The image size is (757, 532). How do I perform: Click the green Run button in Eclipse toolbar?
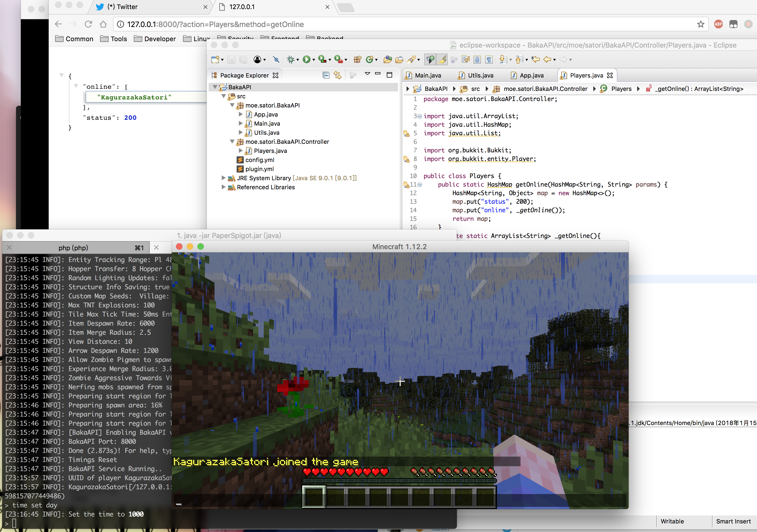[x=306, y=60]
